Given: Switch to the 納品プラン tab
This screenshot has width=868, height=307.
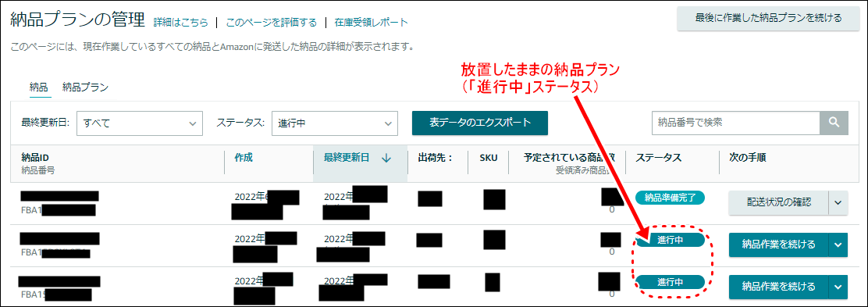Looking at the screenshot, I should [x=85, y=87].
